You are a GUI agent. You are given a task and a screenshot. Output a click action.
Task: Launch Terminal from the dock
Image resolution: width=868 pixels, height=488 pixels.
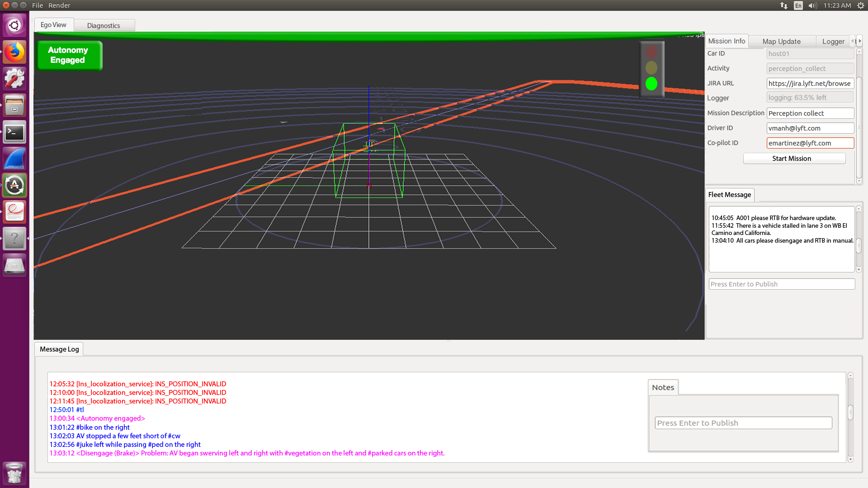tap(14, 132)
